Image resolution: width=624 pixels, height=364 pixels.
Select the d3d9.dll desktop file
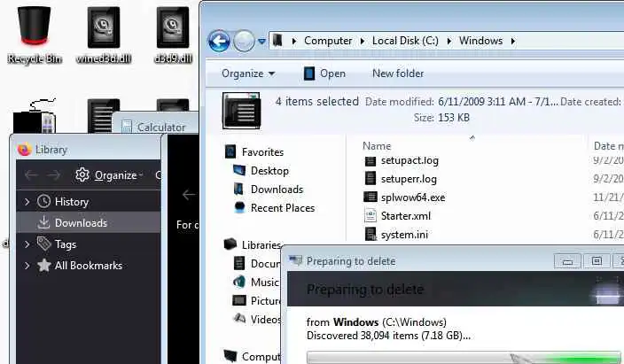[x=173, y=35]
